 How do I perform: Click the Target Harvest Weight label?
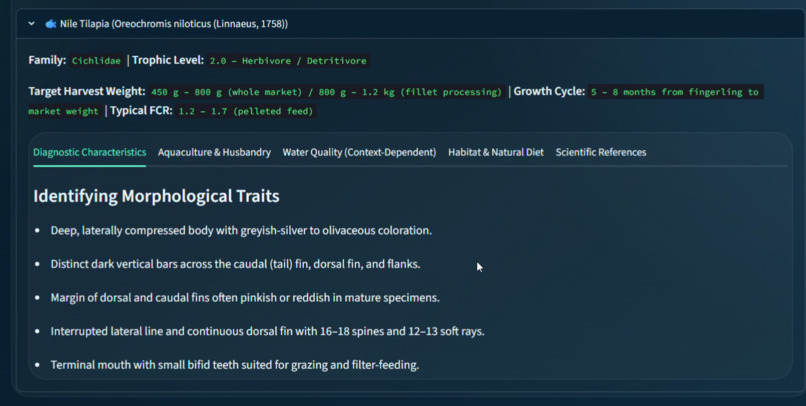[87, 91]
